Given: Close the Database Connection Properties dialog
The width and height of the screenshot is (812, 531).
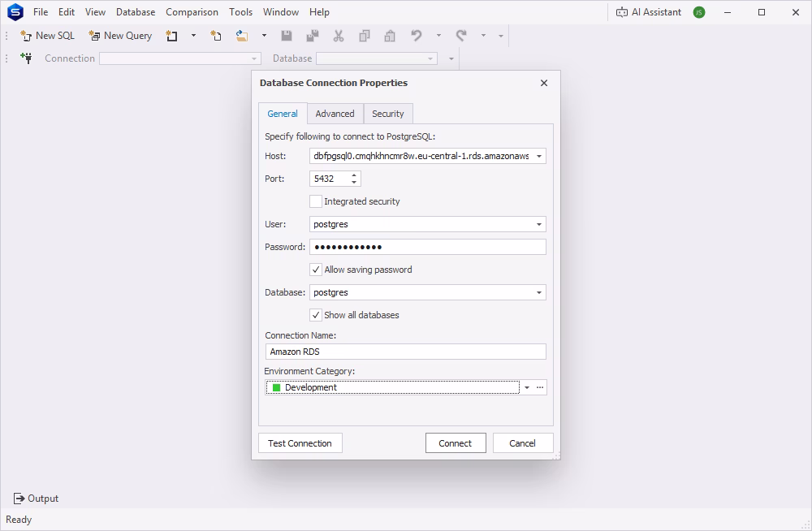Looking at the screenshot, I should 544,83.
